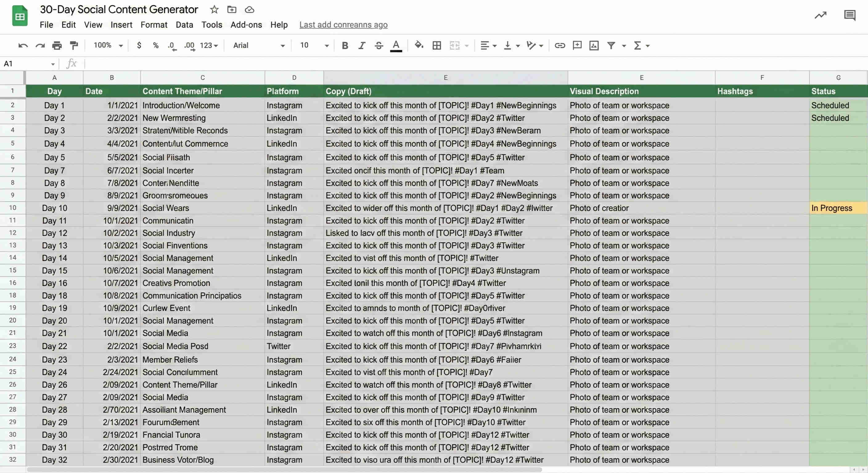868x473 pixels.
Task: Decrease decimal places icon
Action: pyautogui.click(x=172, y=46)
